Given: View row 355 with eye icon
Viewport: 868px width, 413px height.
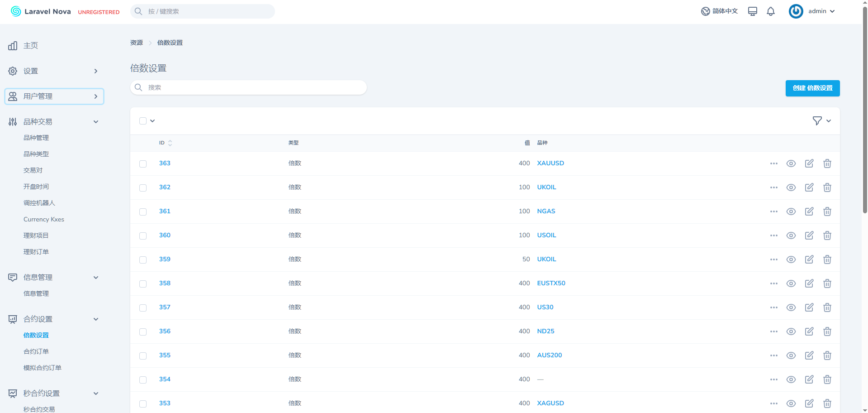Looking at the screenshot, I should pos(791,355).
